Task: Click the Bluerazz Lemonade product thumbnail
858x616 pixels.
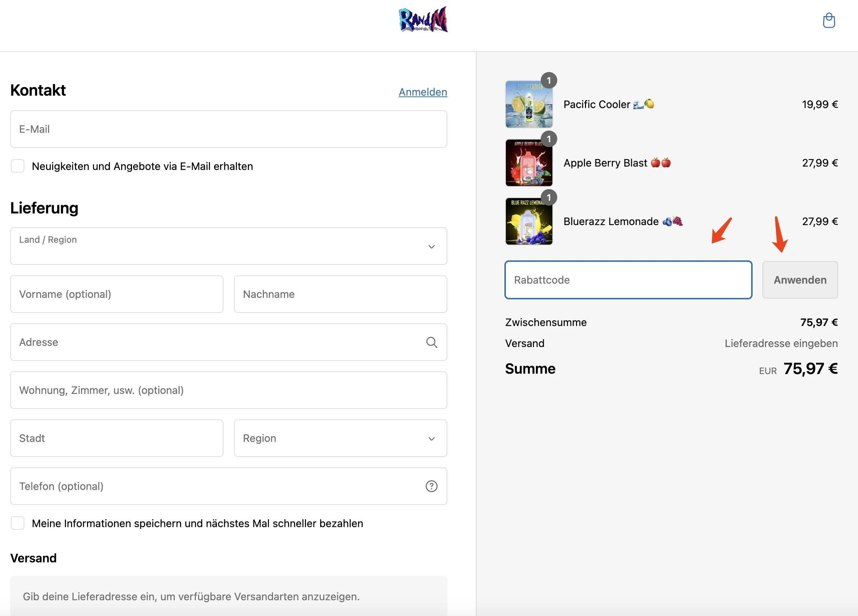Action: (528, 220)
